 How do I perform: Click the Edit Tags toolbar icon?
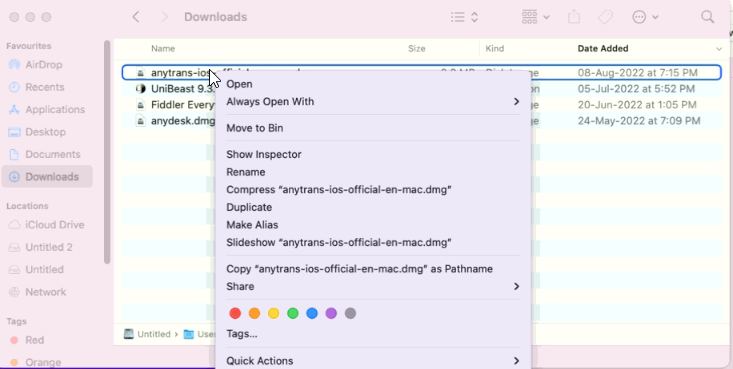[x=605, y=17]
